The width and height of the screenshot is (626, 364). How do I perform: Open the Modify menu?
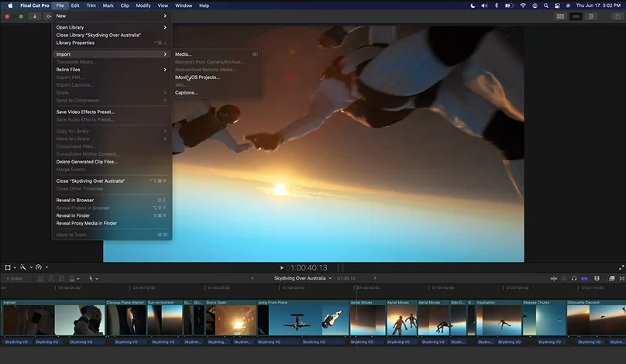tap(143, 5)
